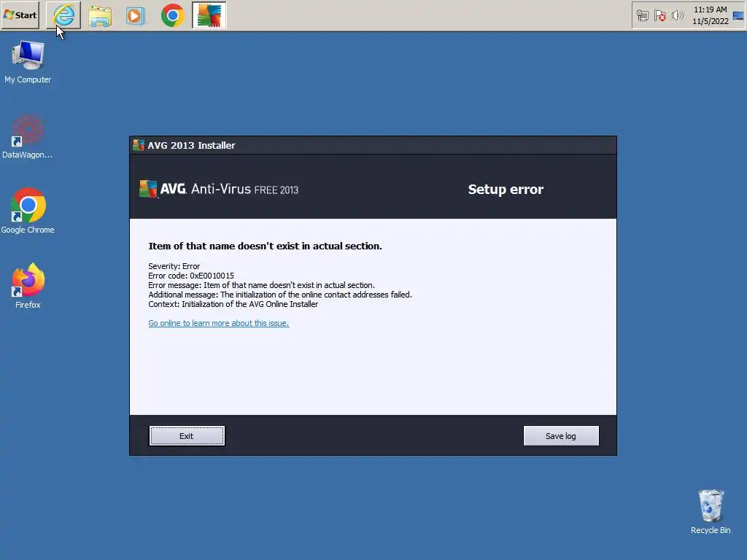Open the Start menu
The height and width of the screenshot is (560, 747).
pyautogui.click(x=20, y=15)
